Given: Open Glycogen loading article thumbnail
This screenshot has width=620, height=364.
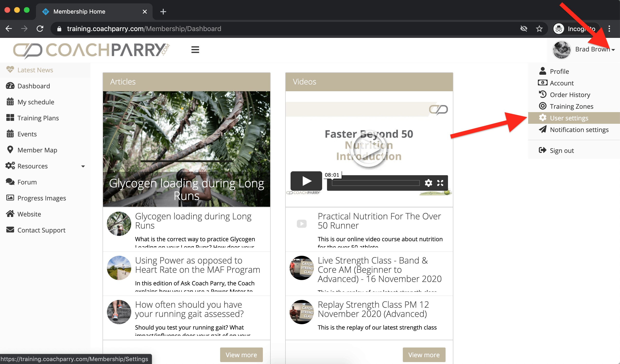Looking at the screenshot, I should tap(119, 224).
